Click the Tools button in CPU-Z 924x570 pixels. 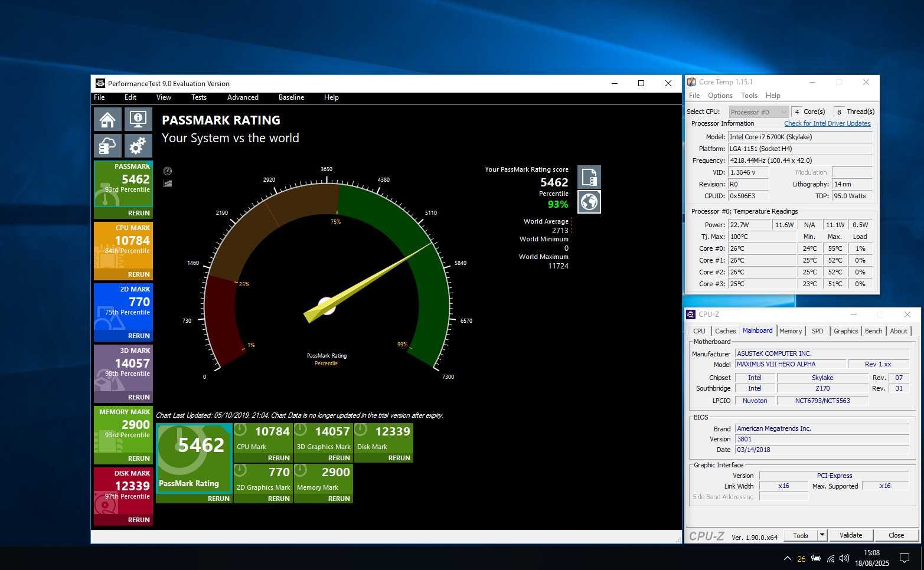[801, 535]
